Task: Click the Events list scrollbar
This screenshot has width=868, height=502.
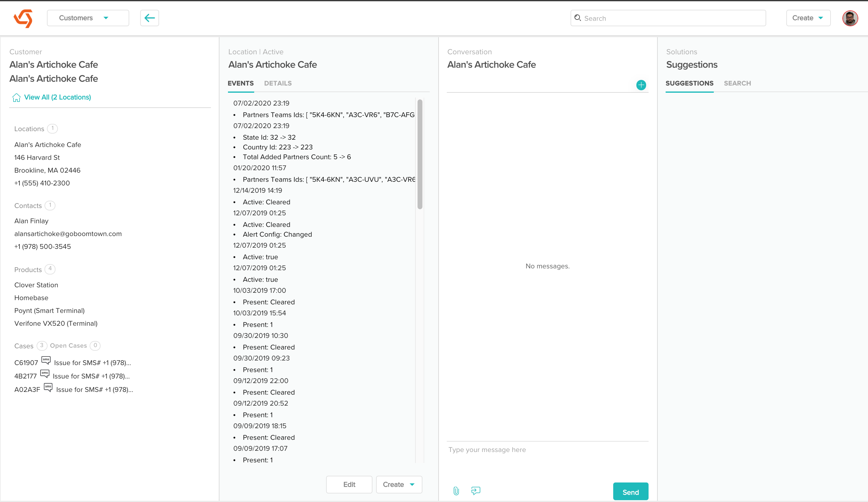Action: click(420, 154)
